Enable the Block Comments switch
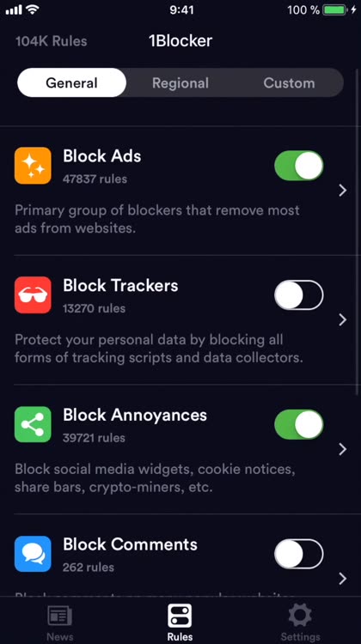Screen dimensions: 361x644 click(299, 554)
